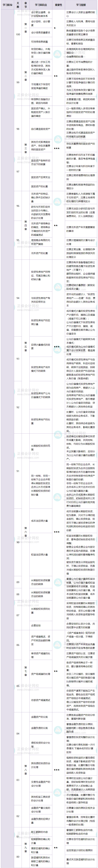This screenshot has width=98, height=868.
Task: Click the 可持续信息披露 knowledge point
Action: (41, 41)
